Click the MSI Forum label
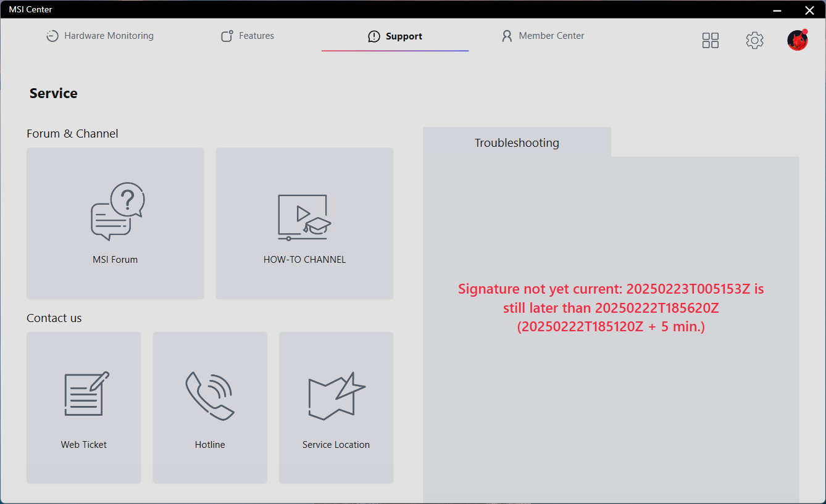Image resolution: width=826 pixels, height=504 pixels. click(115, 260)
